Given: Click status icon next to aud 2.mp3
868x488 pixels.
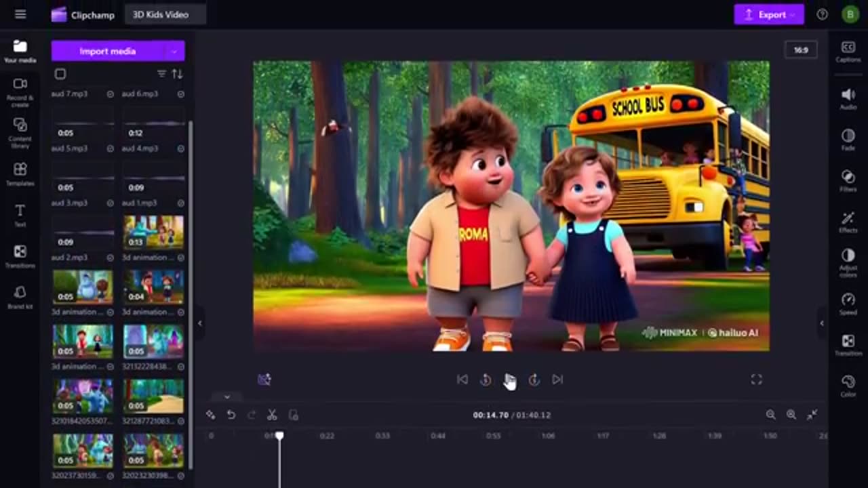Looking at the screenshot, I should [110, 258].
